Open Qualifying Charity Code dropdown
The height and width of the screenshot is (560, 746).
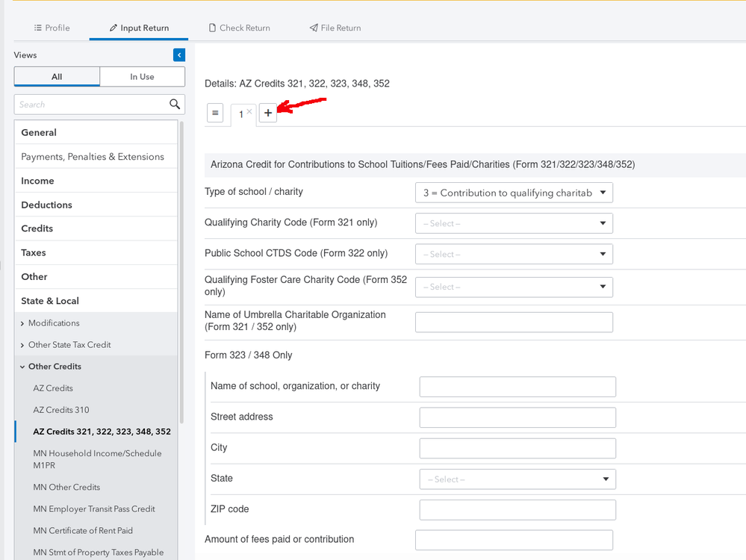coord(514,223)
